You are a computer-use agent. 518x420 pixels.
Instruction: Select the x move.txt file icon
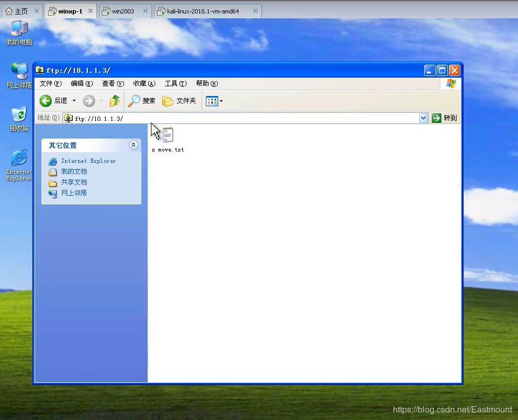(168, 135)
